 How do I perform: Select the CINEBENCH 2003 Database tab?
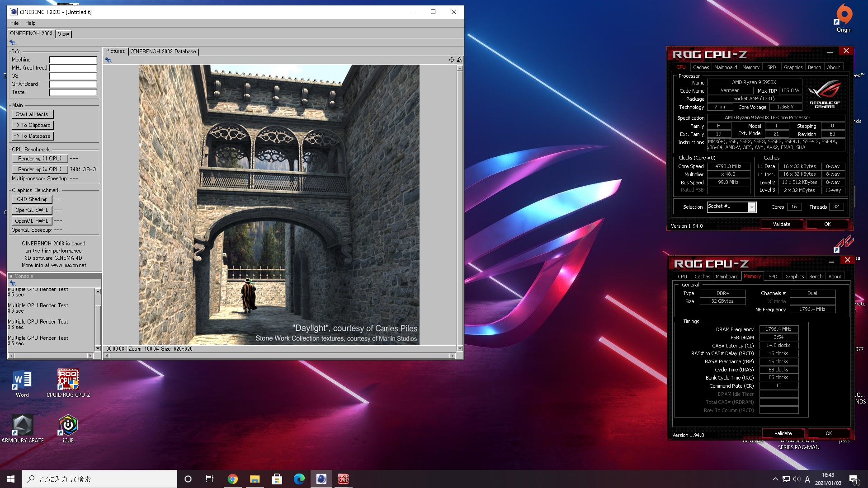(x=163, y=52)
